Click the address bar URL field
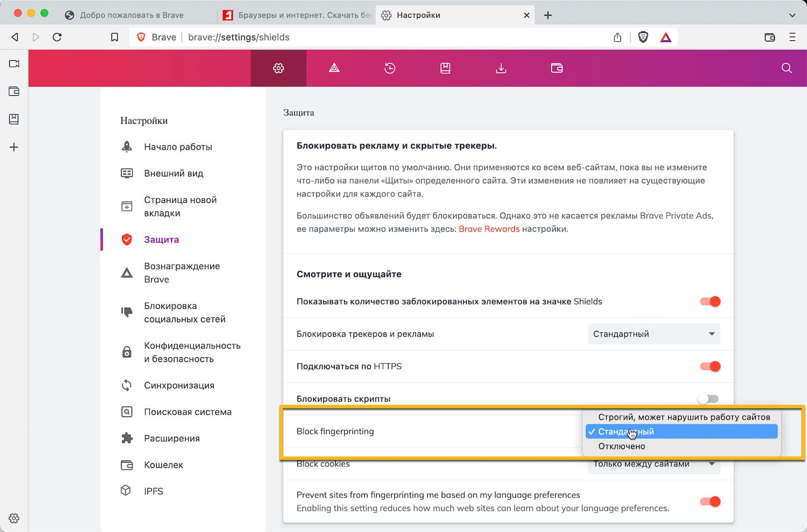 tap(377, 37)
